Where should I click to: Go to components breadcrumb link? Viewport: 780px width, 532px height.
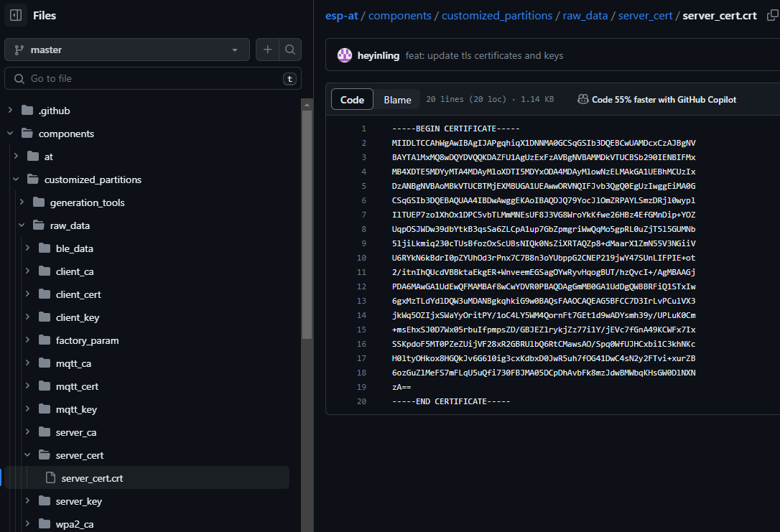399,15
